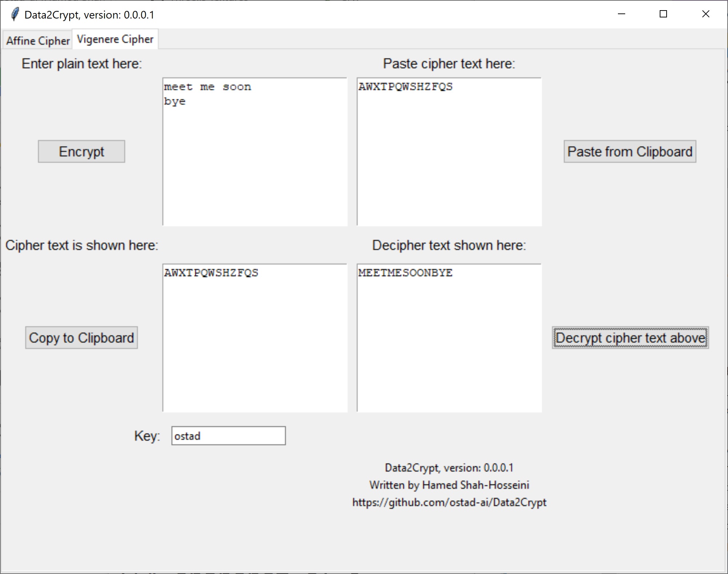728x574 pixels.
Task: Click the MEETMESOONBYE deciphered text
Action: coord(405,273)
